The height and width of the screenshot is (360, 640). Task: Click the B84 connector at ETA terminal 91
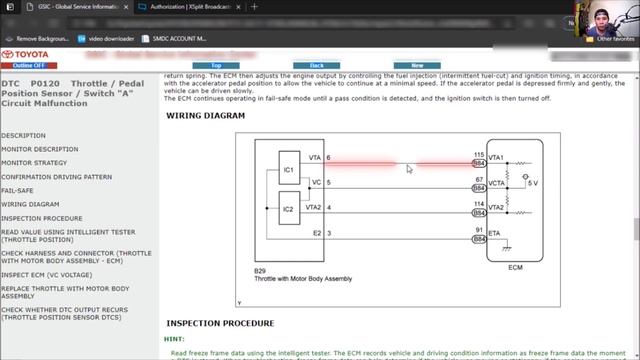point(479,239)
